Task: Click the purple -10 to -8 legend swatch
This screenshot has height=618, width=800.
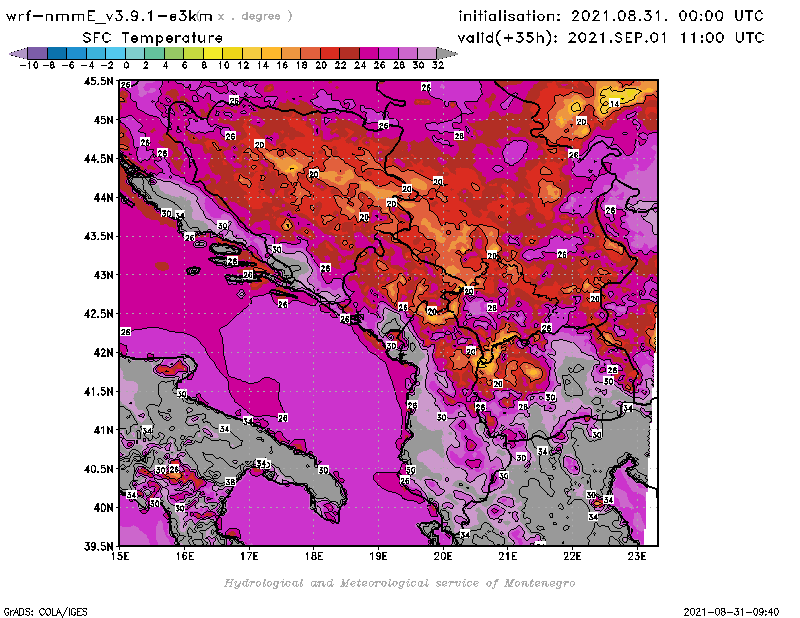Action: tap(38, 54)
